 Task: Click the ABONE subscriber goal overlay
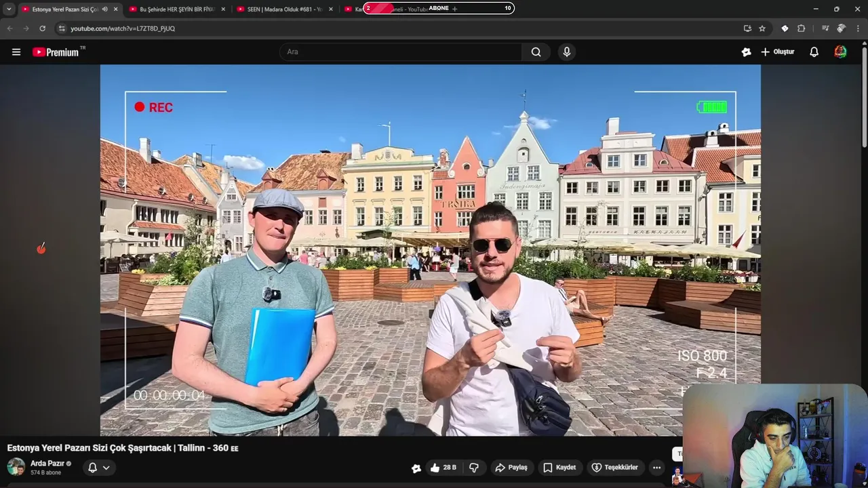point(439,8)
